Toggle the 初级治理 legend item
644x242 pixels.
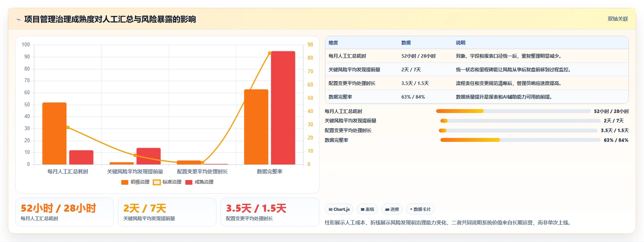tap(135, 182)
